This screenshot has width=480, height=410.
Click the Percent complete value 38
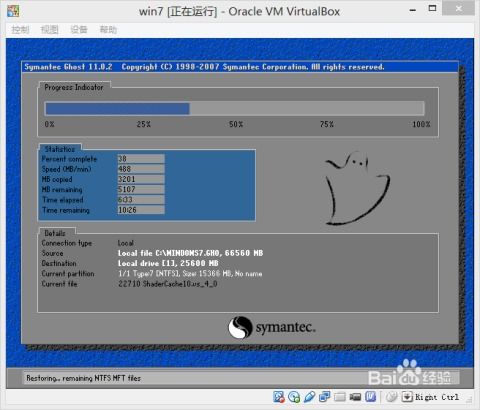[x=141, y=159]
